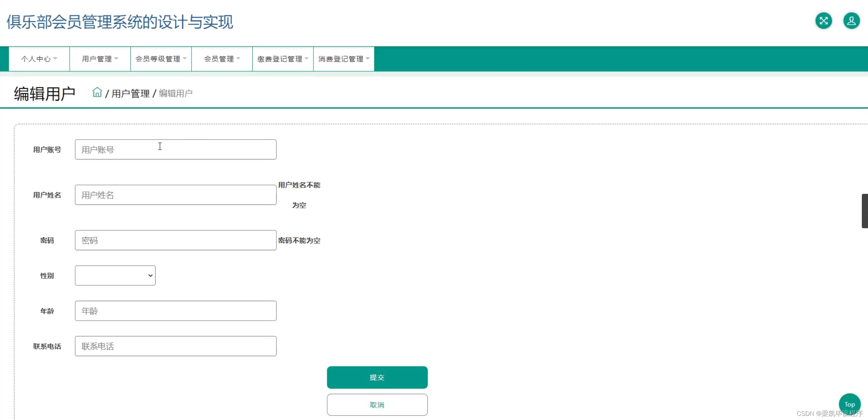
Task: Click the 提交 submit button
Action: point(377,377)
